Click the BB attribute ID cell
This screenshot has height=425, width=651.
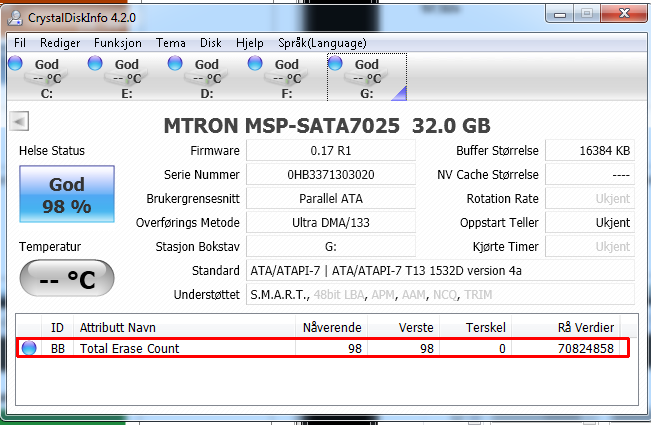pos(58,348)
